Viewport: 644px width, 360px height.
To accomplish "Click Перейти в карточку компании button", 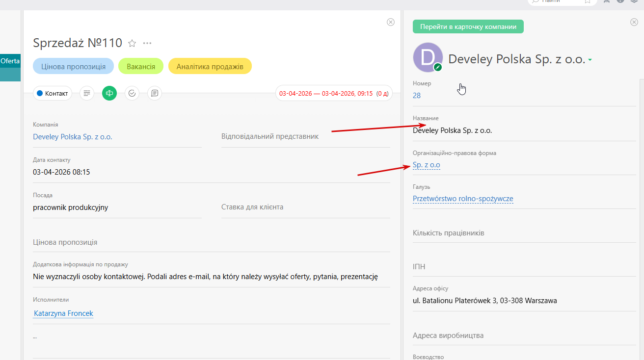I will tap(468, 26).
